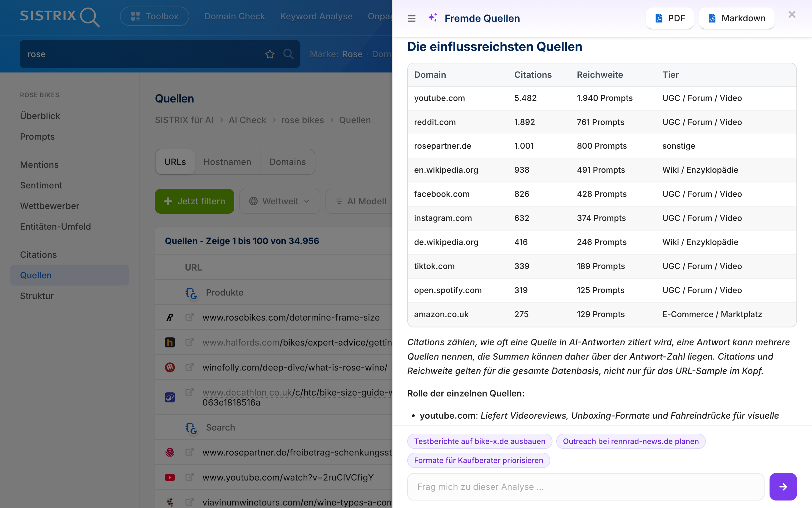Click the Halfords favicon icon
This screenshot has width=812, height=508.
(x=170, y=342)
